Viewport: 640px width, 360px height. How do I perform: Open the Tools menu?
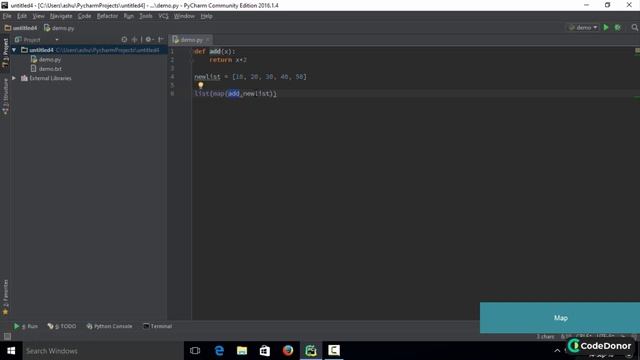(146, 16)
